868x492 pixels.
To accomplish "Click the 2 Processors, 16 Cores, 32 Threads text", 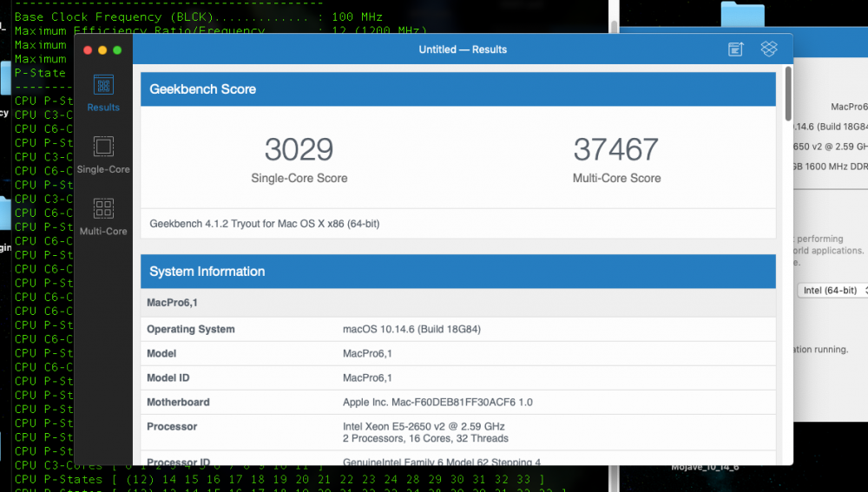I will click(x=425, y=438).
